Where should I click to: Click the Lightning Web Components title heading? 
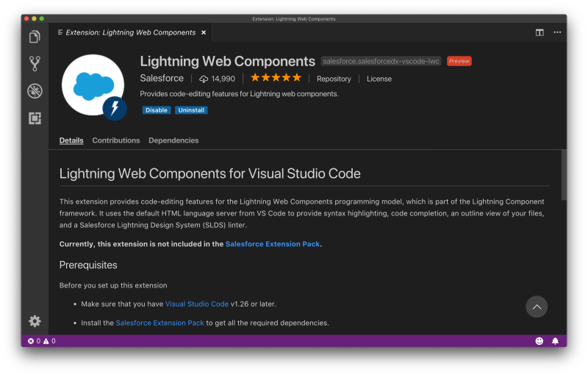click(228, 61)
